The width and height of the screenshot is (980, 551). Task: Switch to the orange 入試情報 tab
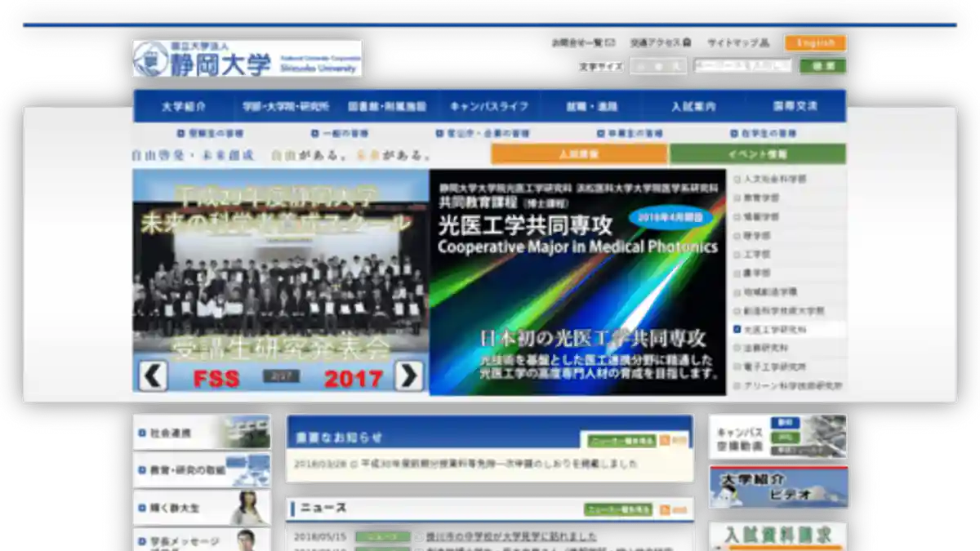tap(579, 154)
